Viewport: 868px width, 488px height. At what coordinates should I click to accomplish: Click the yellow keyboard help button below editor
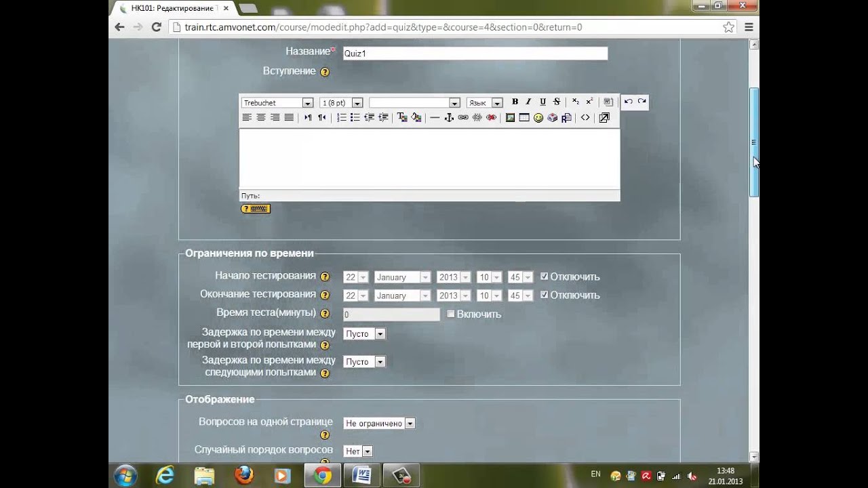256,209
